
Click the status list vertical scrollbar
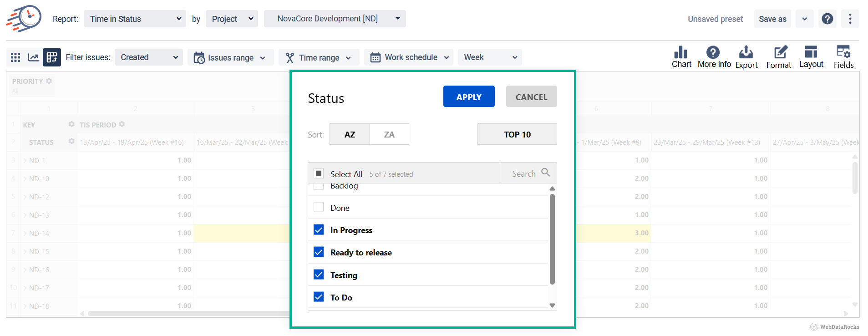click(552, 239)
